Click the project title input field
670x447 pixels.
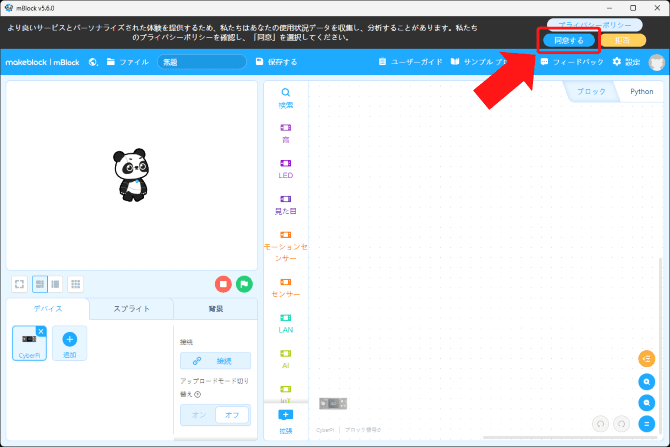pos(202,62)
